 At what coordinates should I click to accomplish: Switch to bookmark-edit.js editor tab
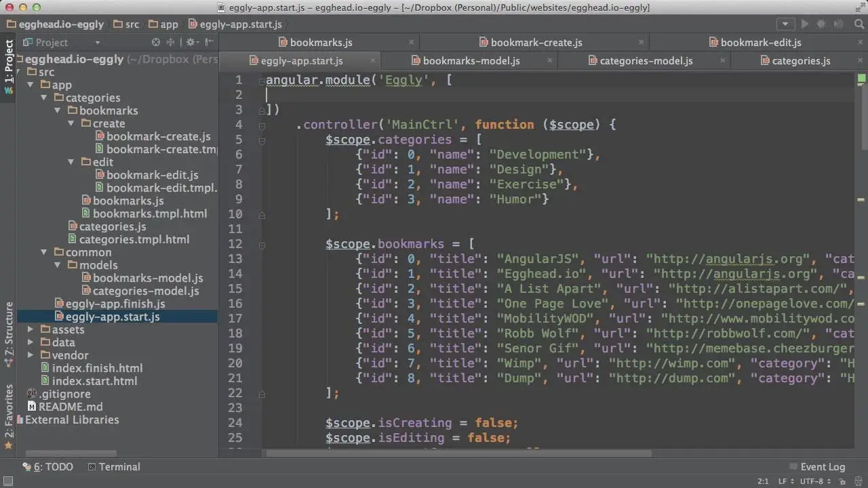coord(760,42)
